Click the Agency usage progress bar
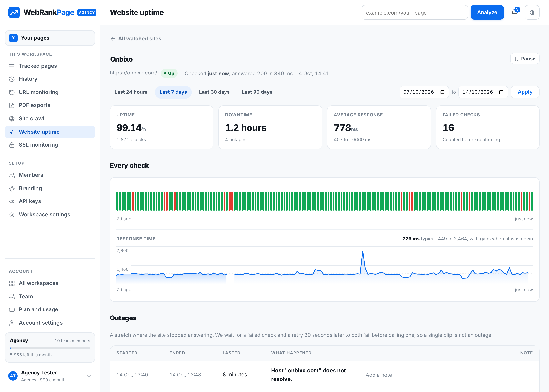The width and height of the screenshot is (549, 392). pyautogui.click(x=50, y=348)
